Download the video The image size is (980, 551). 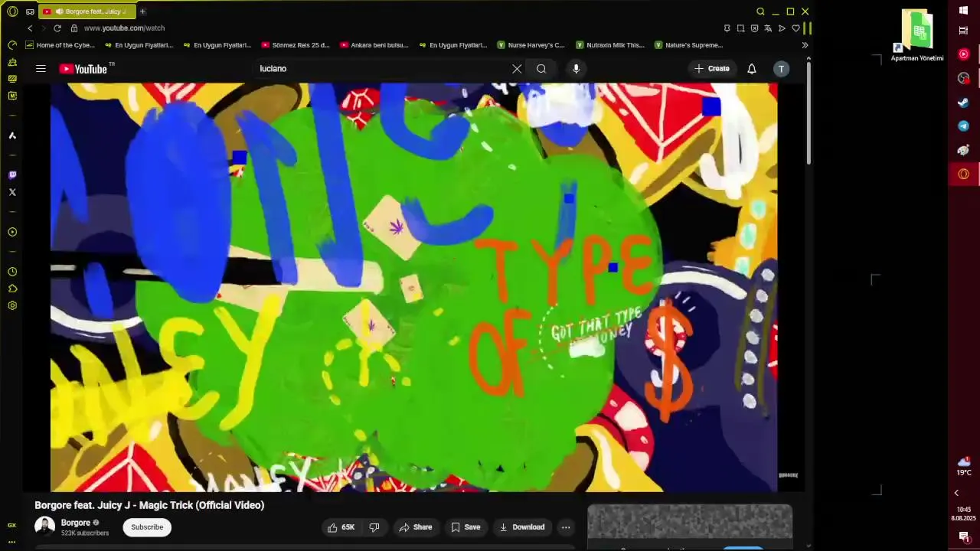point(522,527)
